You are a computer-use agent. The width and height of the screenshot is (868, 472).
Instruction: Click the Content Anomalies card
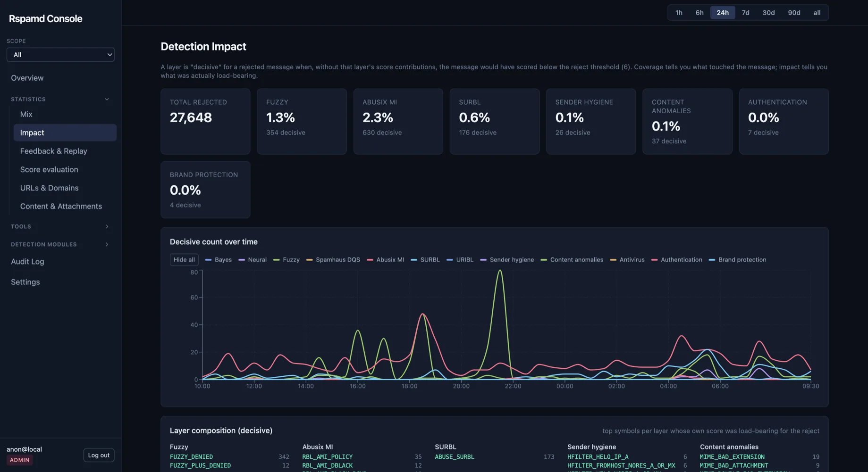point(687,122)
